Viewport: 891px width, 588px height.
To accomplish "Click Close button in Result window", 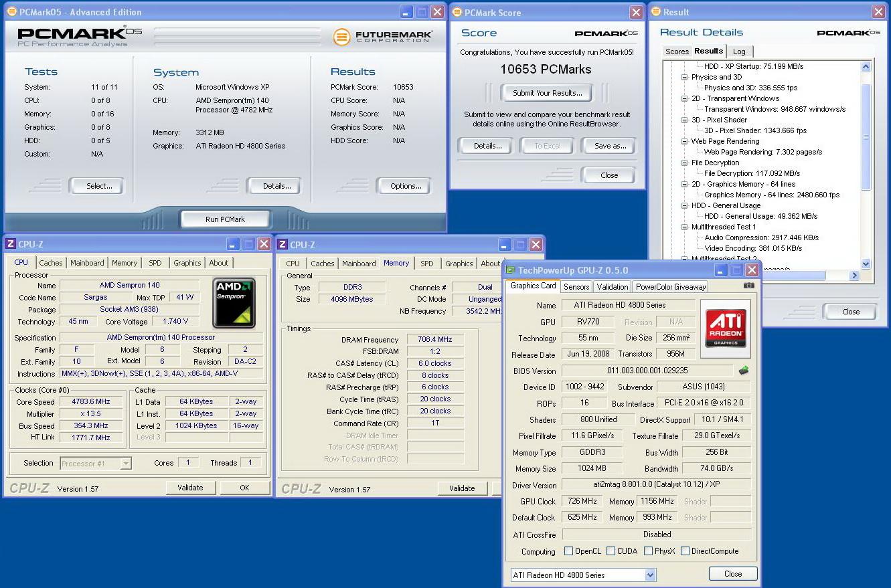I will point(851,311).
